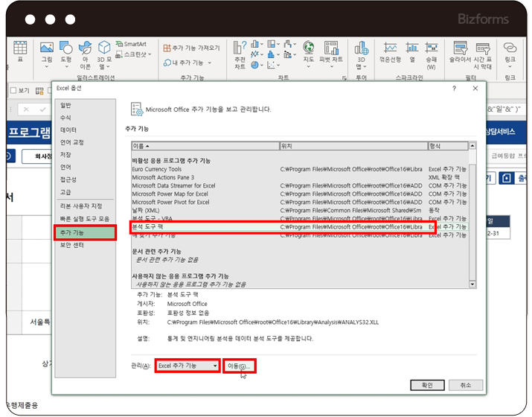Expand the 링크 dropdown arrow
Viewport: 532px width, 417px height.
[x=510, y=67]
